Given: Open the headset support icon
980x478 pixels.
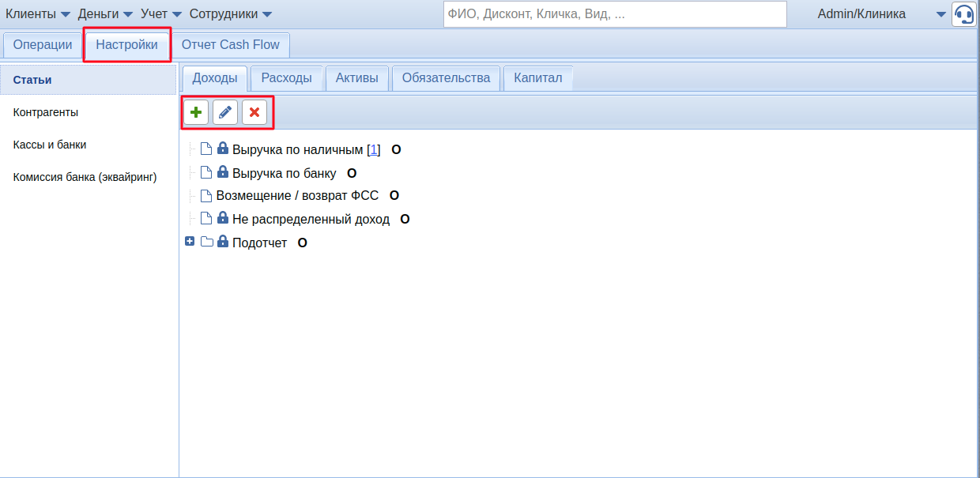Looking at the screenshot, I should [963, 14].
